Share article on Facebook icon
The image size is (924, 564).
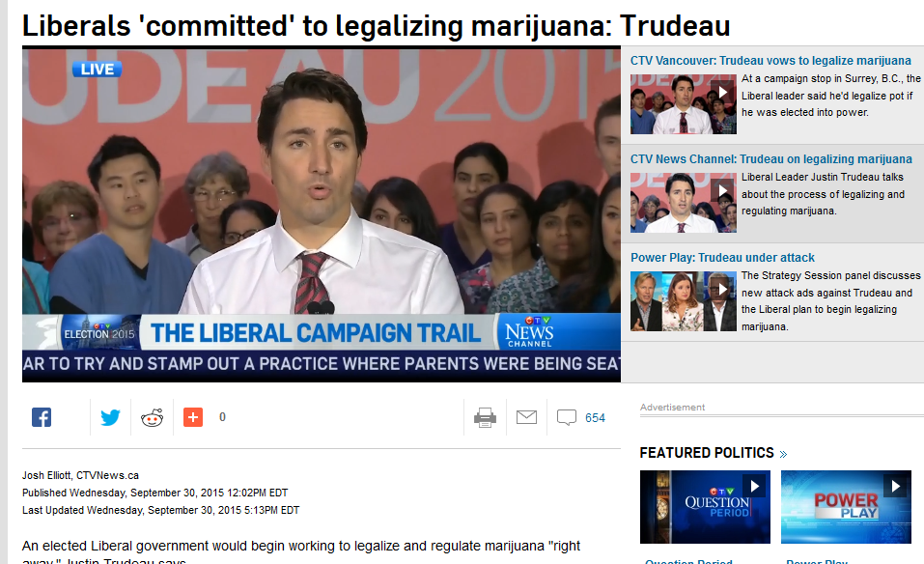[42, 417]
